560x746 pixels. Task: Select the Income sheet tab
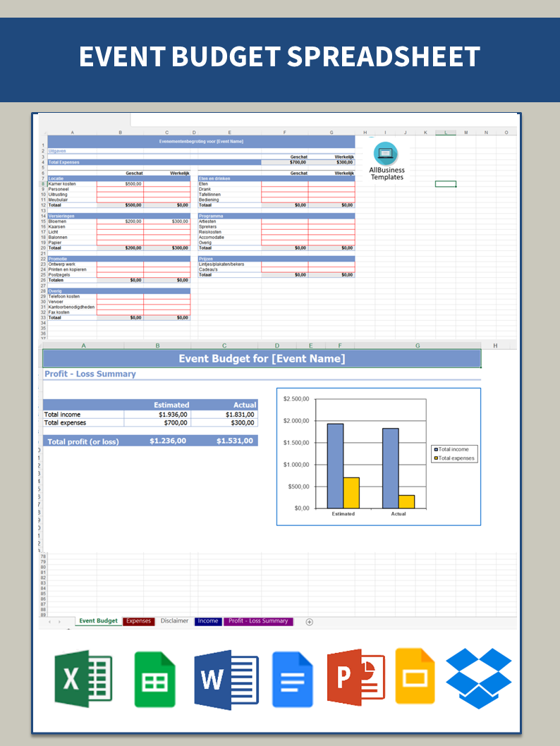pyautogui.click(x=208, y=621)
